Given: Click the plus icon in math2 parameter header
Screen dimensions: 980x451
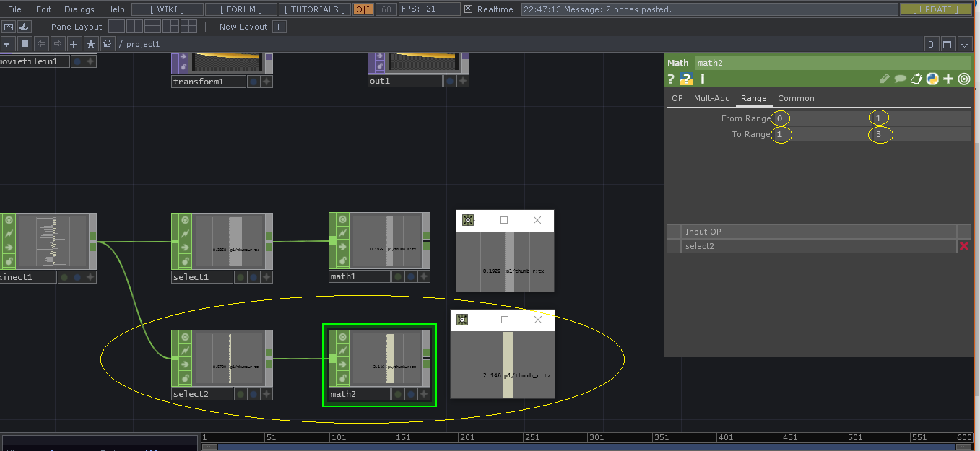Looking at the screenshot, I should click(948, 79).
